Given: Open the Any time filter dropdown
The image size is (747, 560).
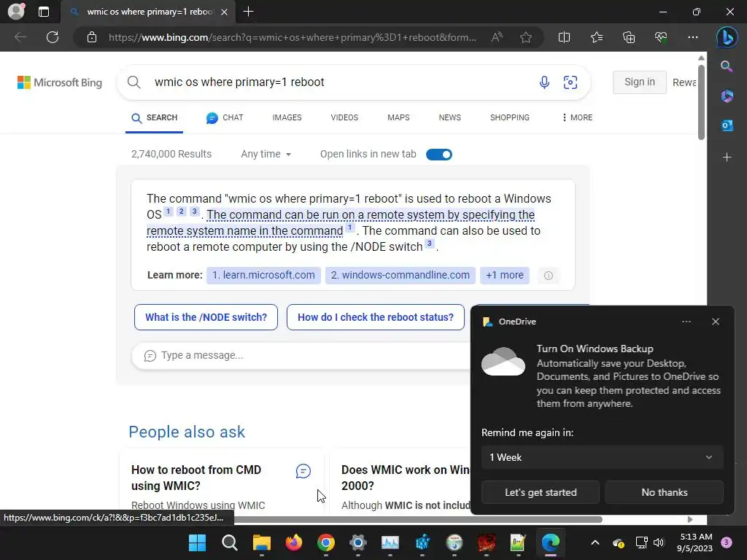Looking at the screenshot, I should click(266, 155).
